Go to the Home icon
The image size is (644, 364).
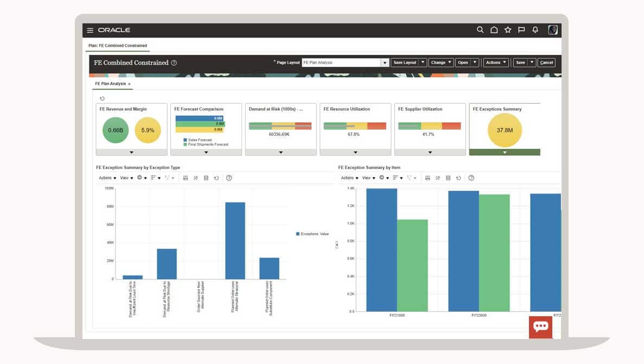point(494,30)
